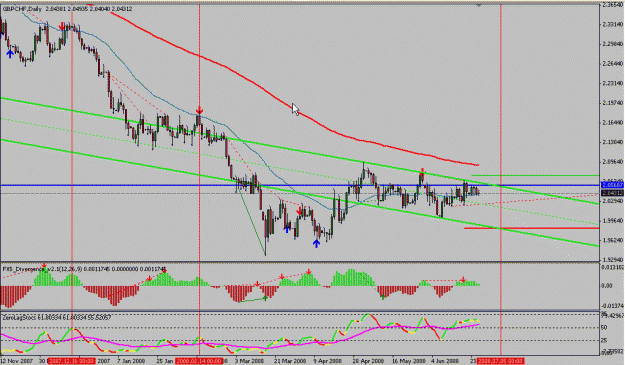Click the 9 Apr 2008 date label

point(328,361)
